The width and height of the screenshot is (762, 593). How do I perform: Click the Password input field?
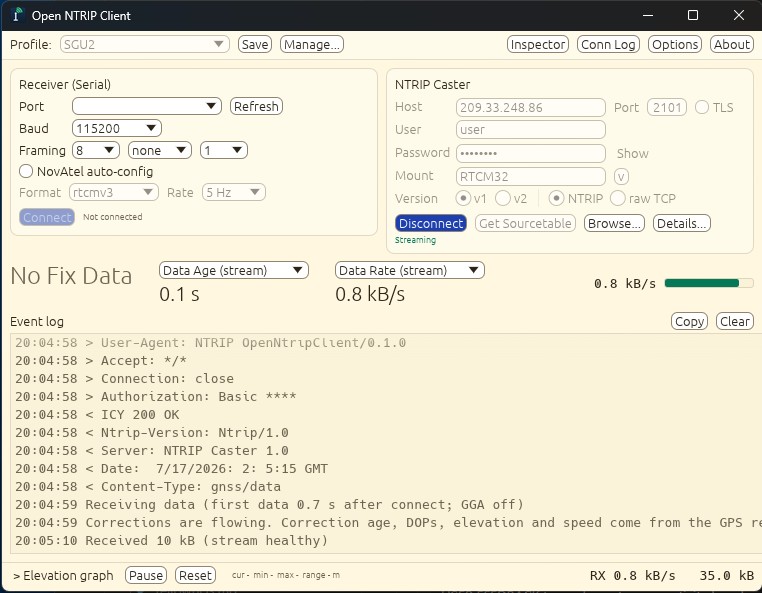pyautogui.click(x=531, y=153)
